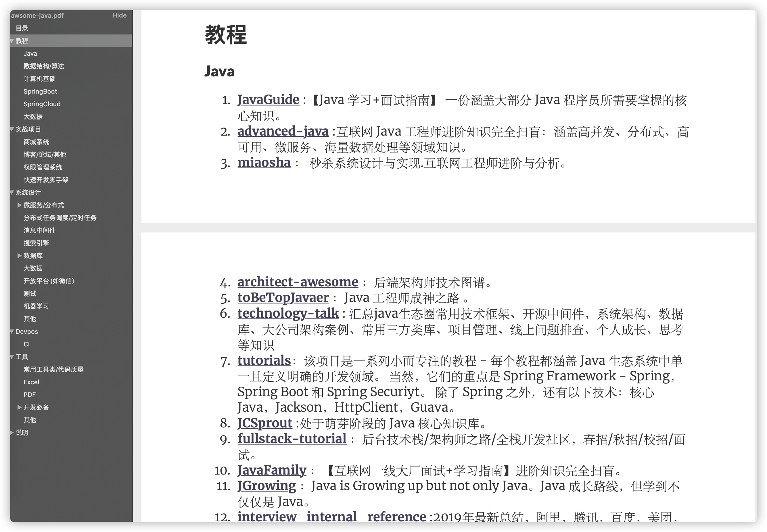Select the 微服务/分布式 outline entry

click(x=44, y=205)
